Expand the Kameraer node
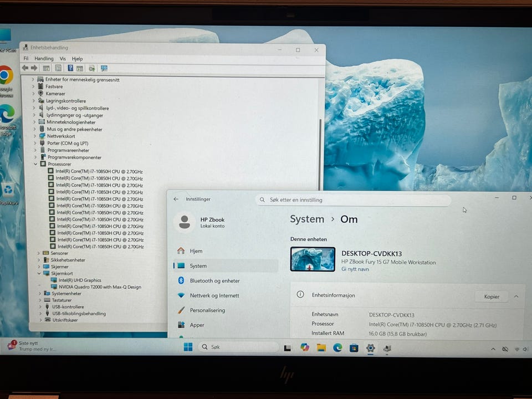 click(x=33, y=94)
